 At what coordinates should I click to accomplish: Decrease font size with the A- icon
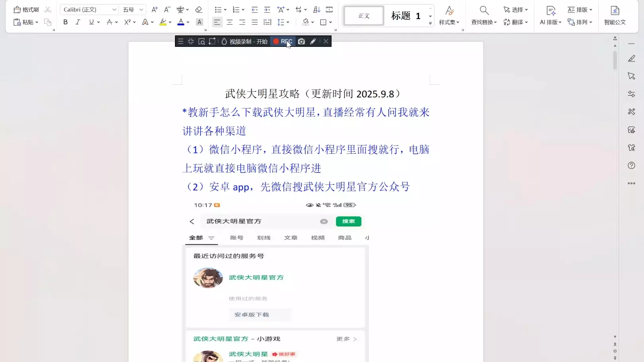(167, 10)
